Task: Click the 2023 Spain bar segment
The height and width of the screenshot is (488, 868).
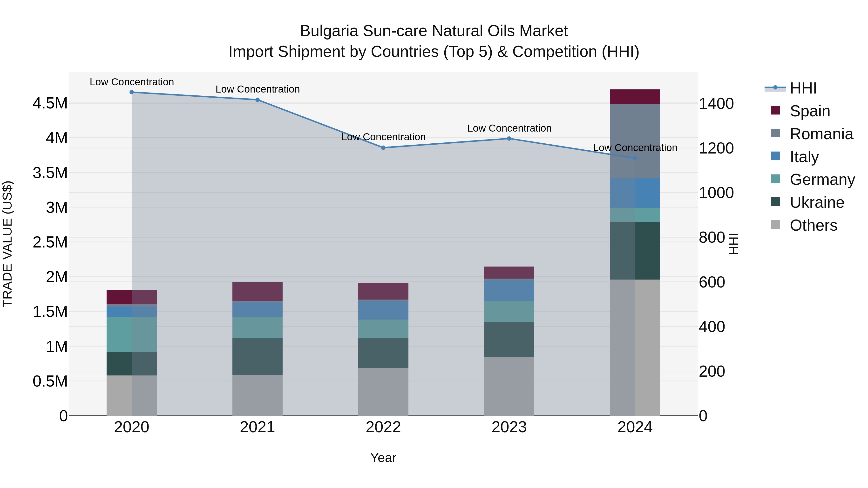Action: (509, 273)
